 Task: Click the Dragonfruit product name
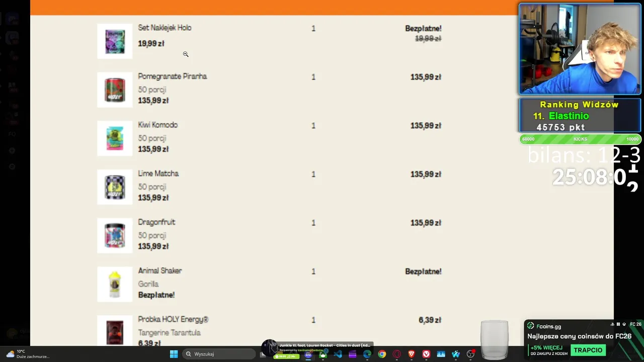(156, 222)
